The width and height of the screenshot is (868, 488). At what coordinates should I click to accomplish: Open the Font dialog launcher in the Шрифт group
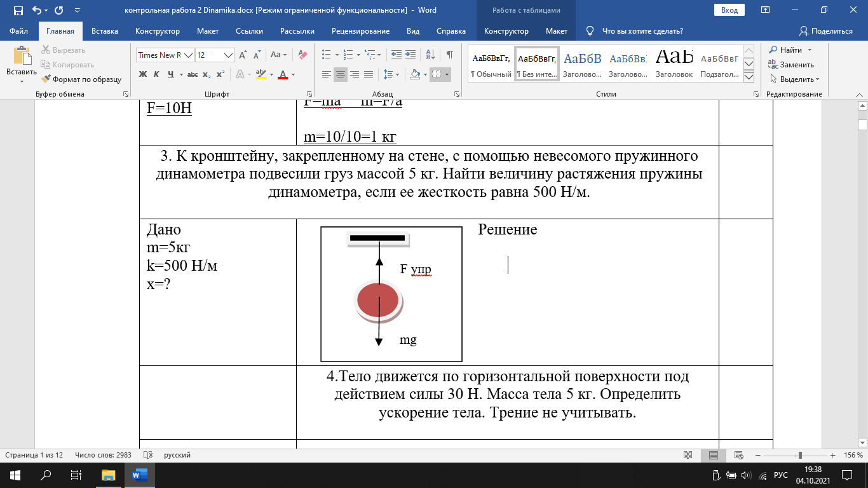coord(310,94)
